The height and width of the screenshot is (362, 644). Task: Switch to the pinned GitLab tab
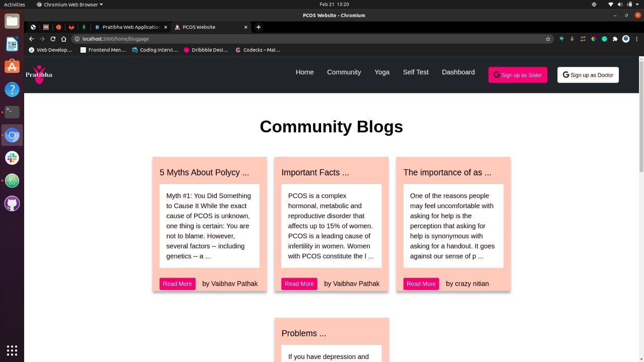tap(71, 27)
